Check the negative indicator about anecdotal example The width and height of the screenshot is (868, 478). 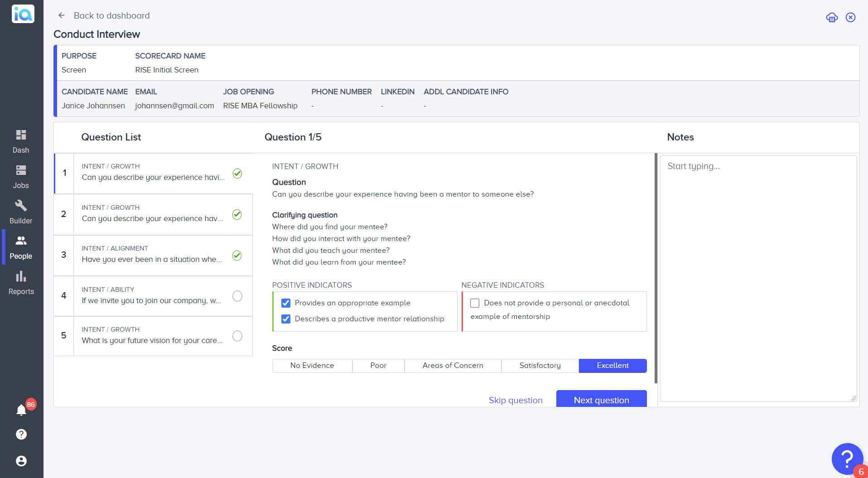click(475, 303)
